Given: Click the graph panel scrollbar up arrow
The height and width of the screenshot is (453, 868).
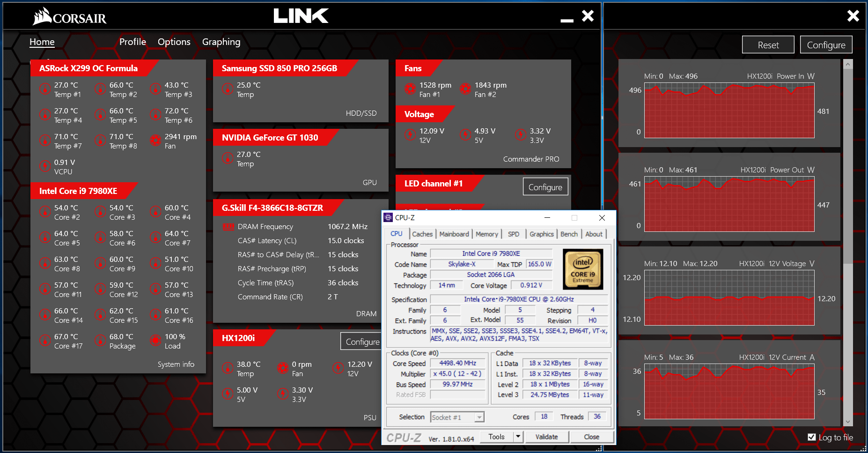Looking at the screenshot, I should click(848, 64).
